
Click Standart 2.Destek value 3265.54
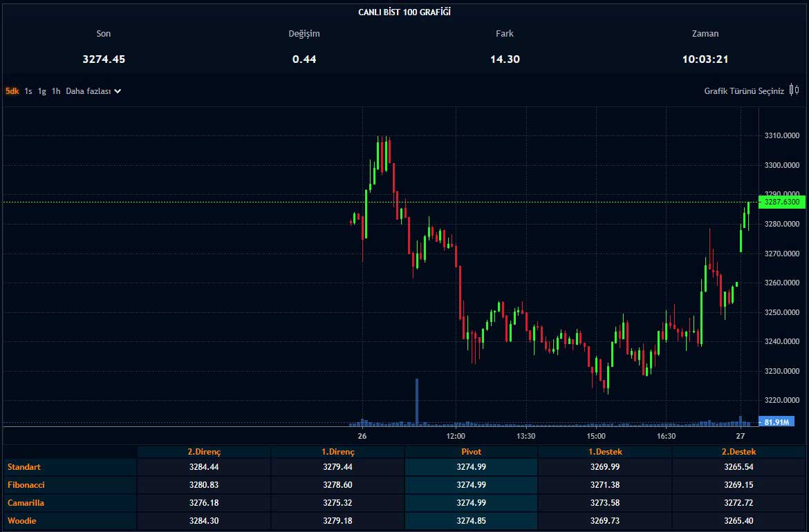click(x=739, y=467)
